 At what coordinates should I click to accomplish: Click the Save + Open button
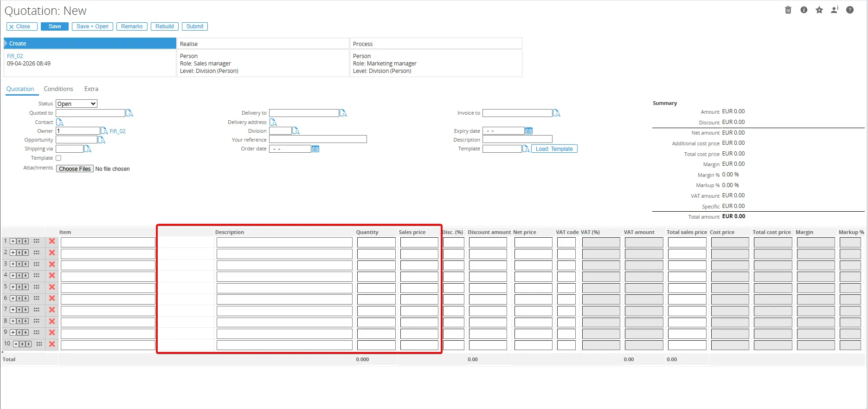[92, 26]
